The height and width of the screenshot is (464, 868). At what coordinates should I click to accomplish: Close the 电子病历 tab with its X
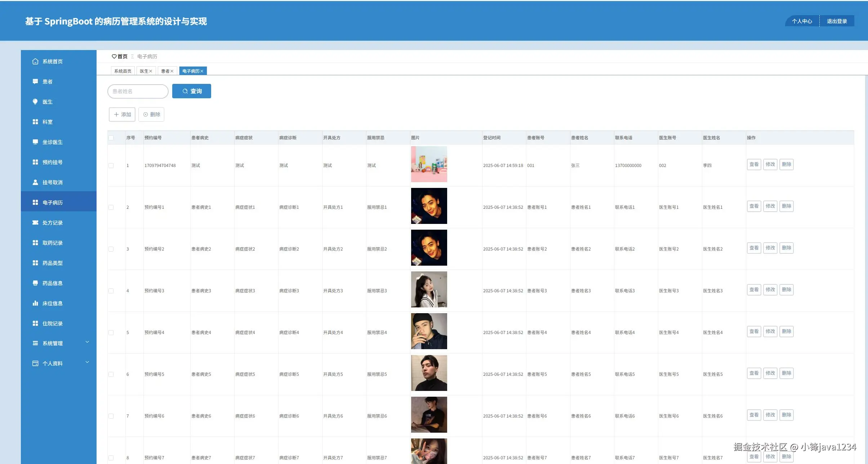[x=202, y=71]
